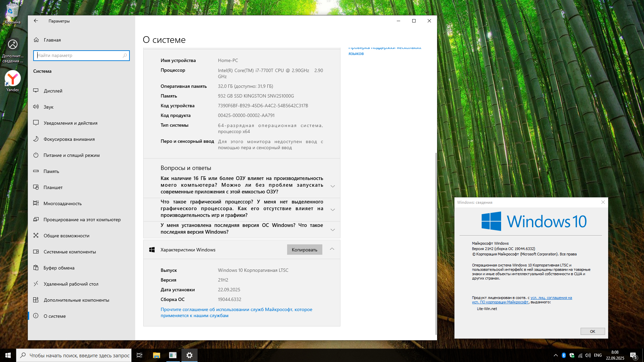Open File Explorer from the taskbar
This screenshot has height=362, width=644.
coord(156,355)
